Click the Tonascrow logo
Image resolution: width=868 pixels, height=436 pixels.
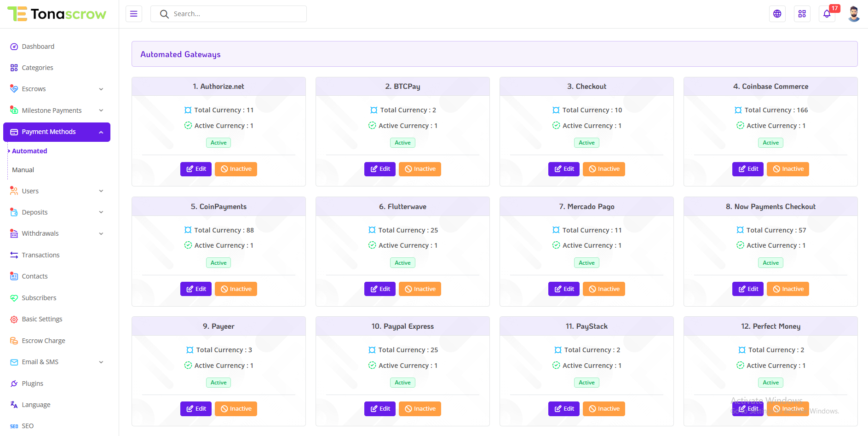[x=57, y=14]
